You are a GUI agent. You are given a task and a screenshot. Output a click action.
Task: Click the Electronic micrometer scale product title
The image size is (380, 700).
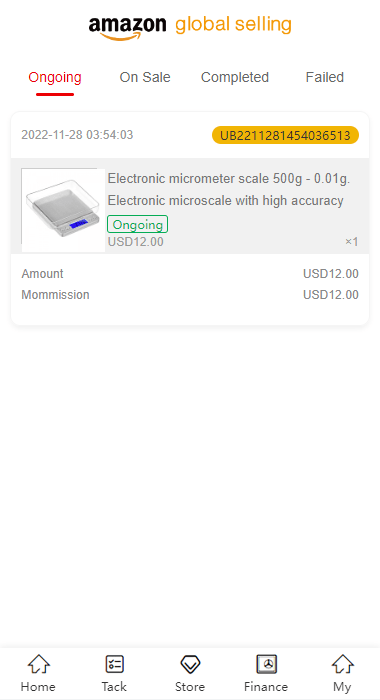[x=229, y=190]
